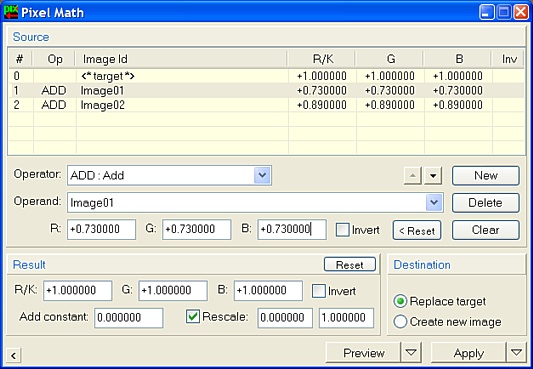
Task: Select the <*target*> row in source list
Action: [266, 76]
